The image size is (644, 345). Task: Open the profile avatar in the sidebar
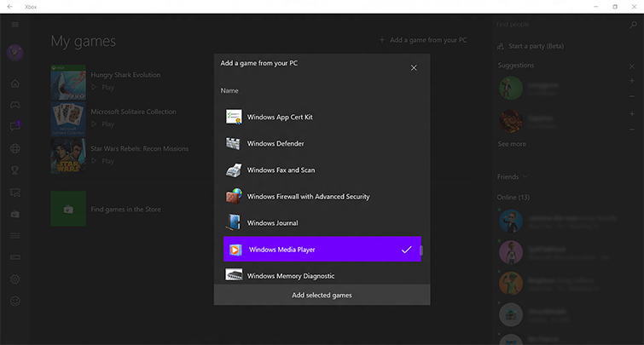tap(15, 53)
